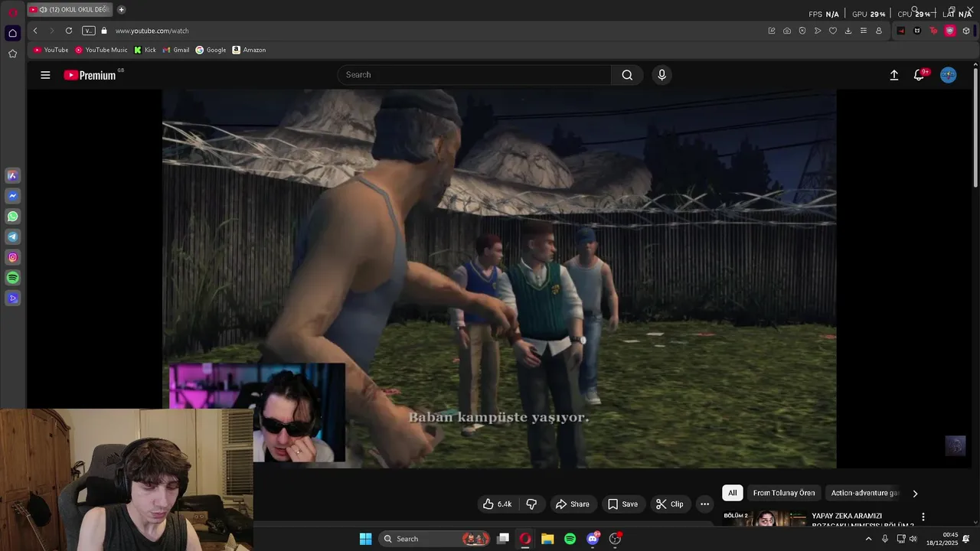The width and height of the screenshot is (980, 551).
Task: Select the All filter chip
Action: pyautogui.click(x=733, y=493)
